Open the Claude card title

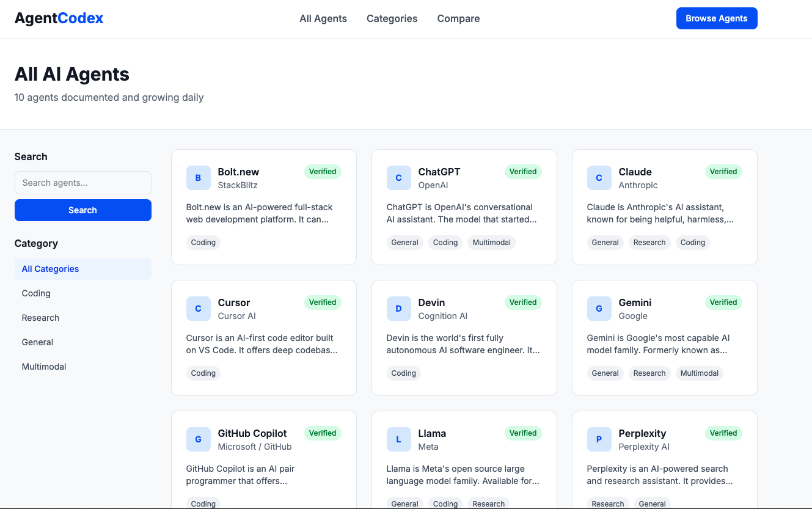tap(635, 172)
